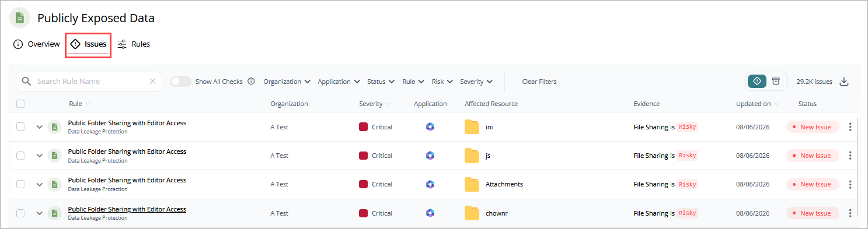The image size is (868, 229).
Task: Open Public Folder Sharing rule in Attachments row
Action: point(127,180)
